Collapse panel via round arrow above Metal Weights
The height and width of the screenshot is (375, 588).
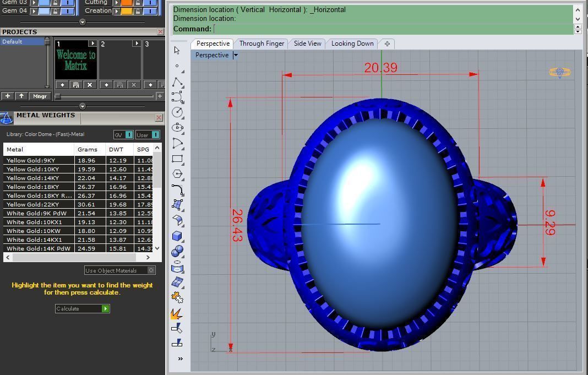(x=83, y=106)
